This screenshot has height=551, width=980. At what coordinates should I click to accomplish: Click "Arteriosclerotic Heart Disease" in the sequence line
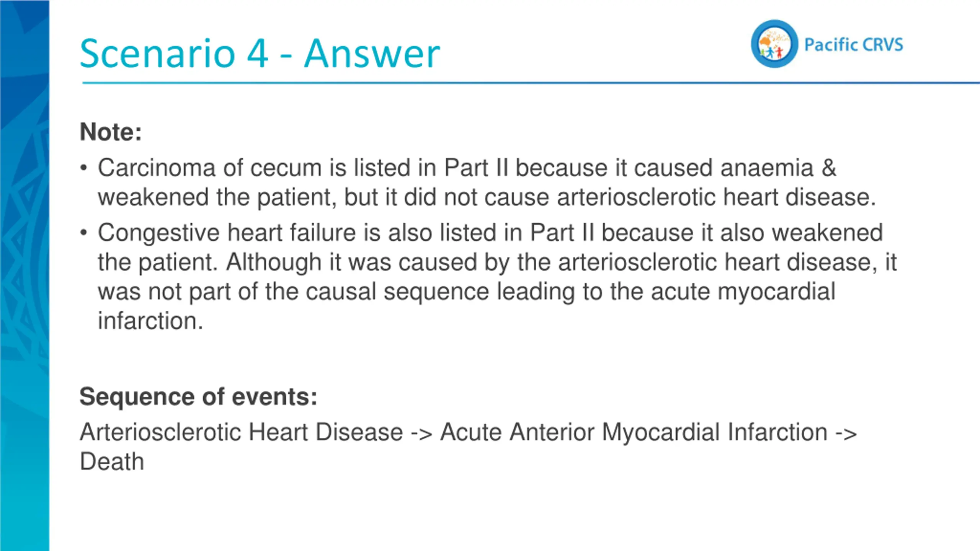tap(241, 432)
